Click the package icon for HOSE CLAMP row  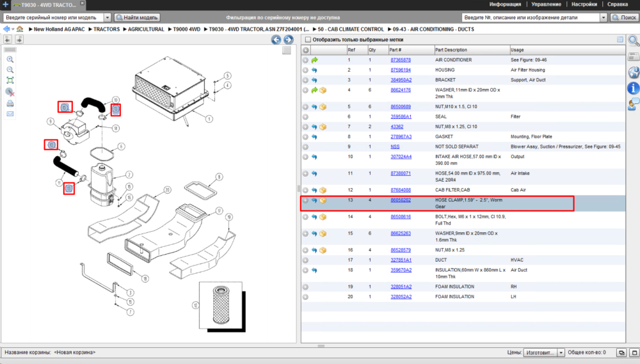323,200
